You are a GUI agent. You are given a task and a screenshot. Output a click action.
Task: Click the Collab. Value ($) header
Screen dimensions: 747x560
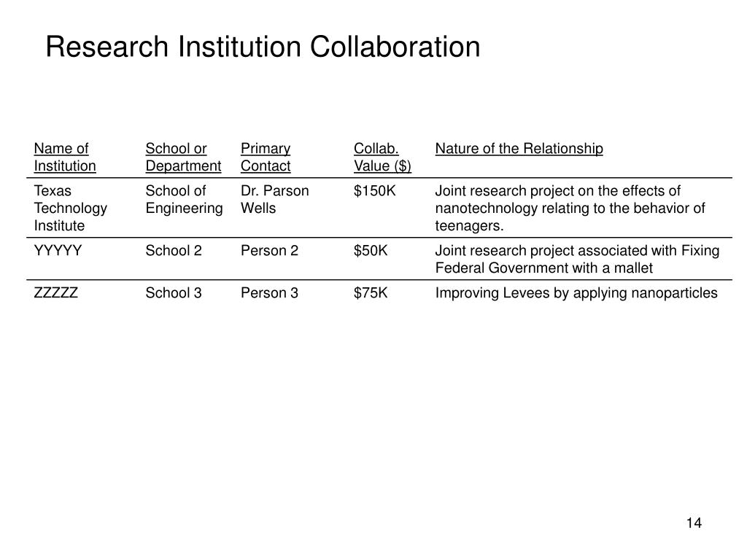click(x=382, y=157)
